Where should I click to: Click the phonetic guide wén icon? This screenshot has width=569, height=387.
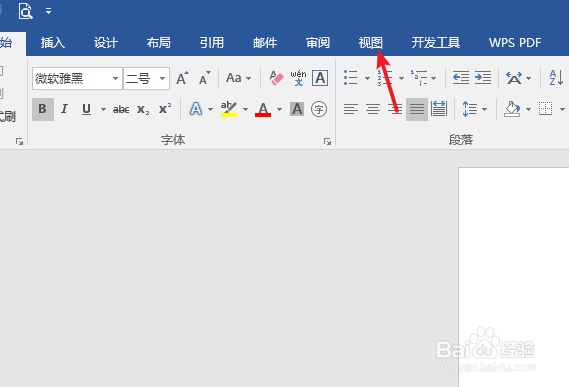pyautogui.click(x=298, y=78)
